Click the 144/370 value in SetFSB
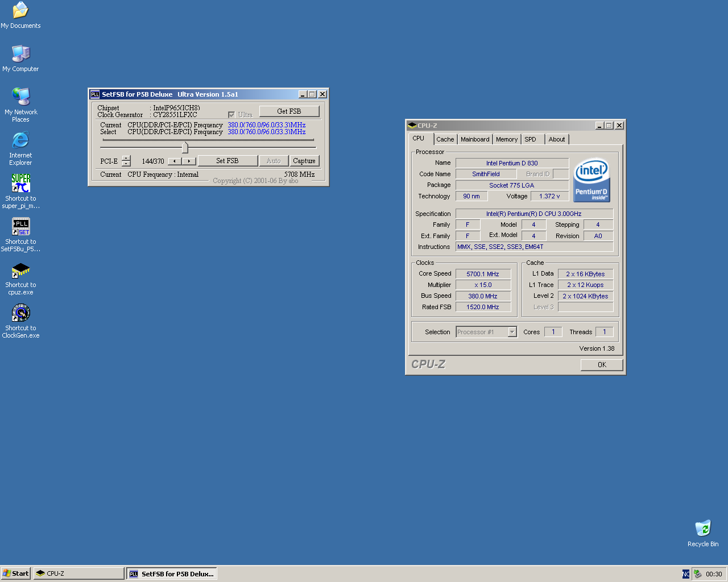This screenshot has width=728, height=582. (x=153, y=161)
